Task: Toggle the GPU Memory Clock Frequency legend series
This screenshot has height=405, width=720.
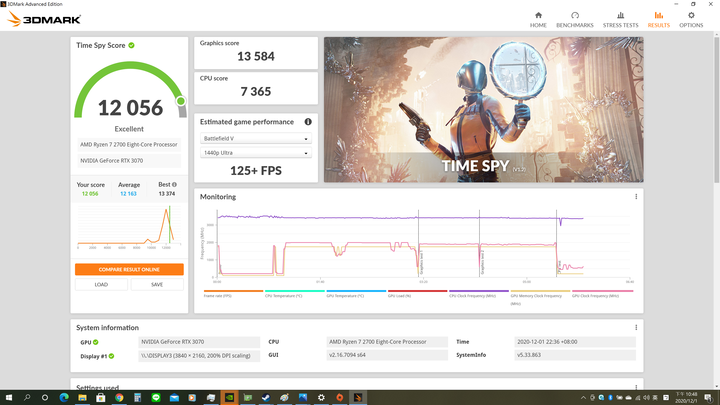Action: click(x=540, y=297)
